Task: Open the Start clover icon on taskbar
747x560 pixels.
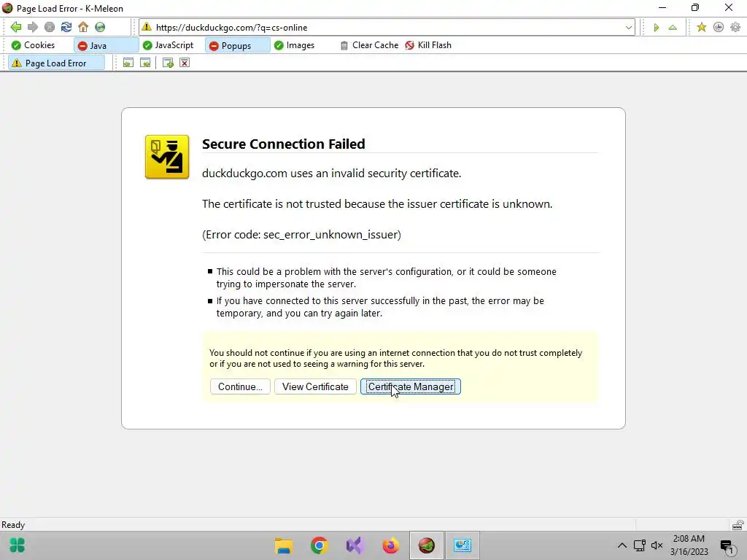Action: [18, 545]
